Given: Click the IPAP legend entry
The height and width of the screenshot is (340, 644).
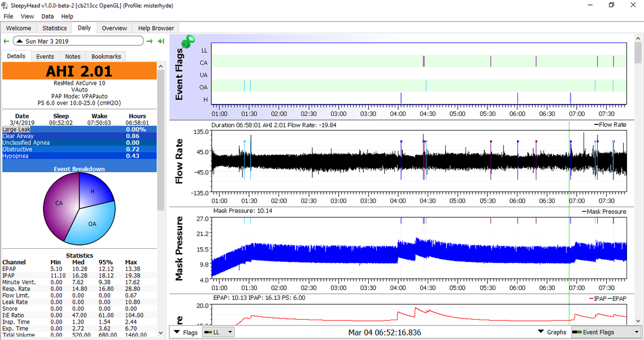Looking at the screenshot, I should point(597,299).
